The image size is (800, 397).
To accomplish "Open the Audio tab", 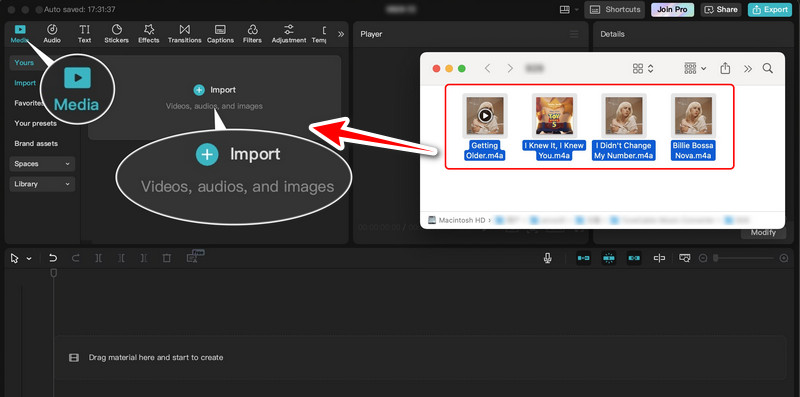I will pyautogui.click(x=52, y=34).
